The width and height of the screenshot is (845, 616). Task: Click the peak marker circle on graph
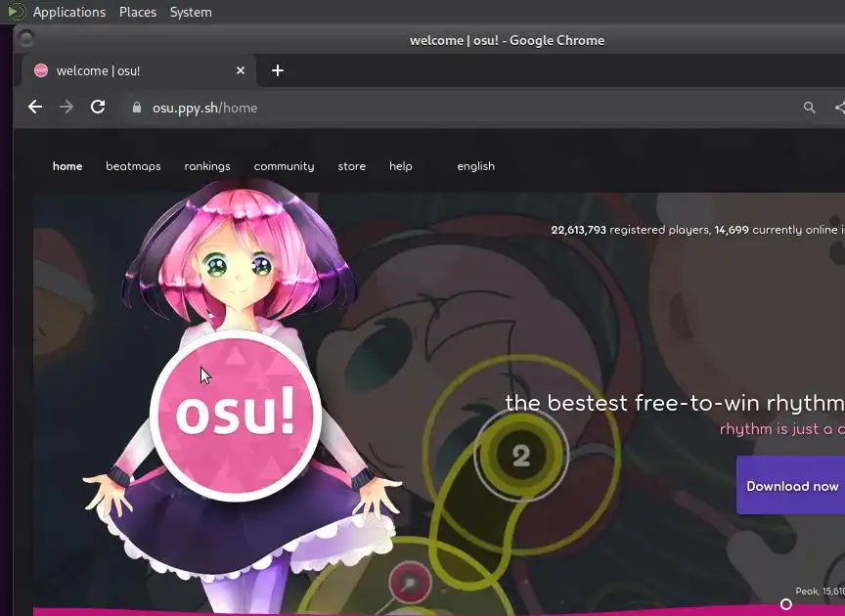click(x=786, y=604)
